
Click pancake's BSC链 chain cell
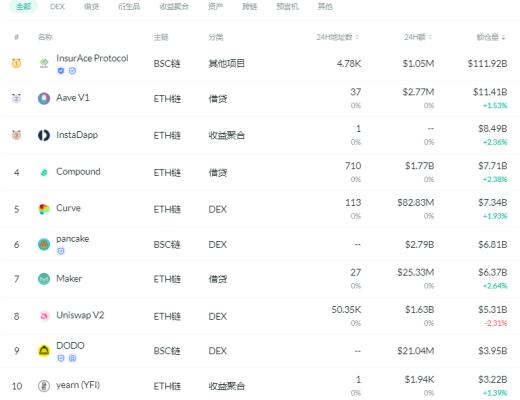pyautogui.click(x=167, y=245)
